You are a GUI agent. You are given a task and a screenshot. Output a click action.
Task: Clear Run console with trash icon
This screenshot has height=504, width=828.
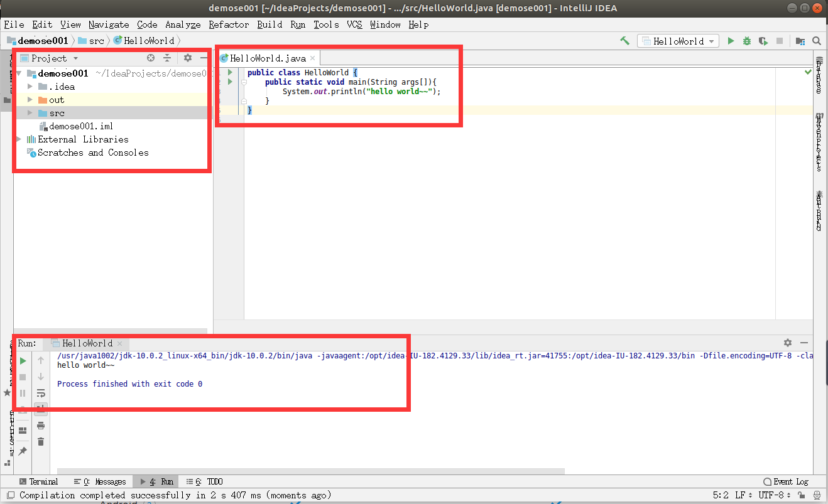click(x=41, y=442)
